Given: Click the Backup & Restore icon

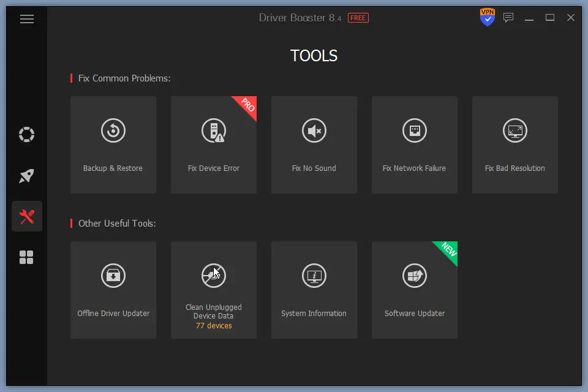Looking at the screenshot, I should [113, 130].
